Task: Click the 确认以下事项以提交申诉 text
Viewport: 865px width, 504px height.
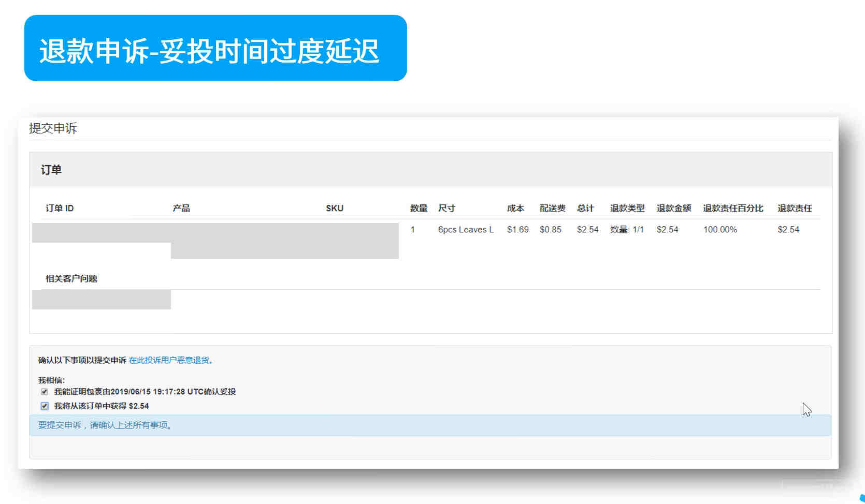Action: point(82,360)
